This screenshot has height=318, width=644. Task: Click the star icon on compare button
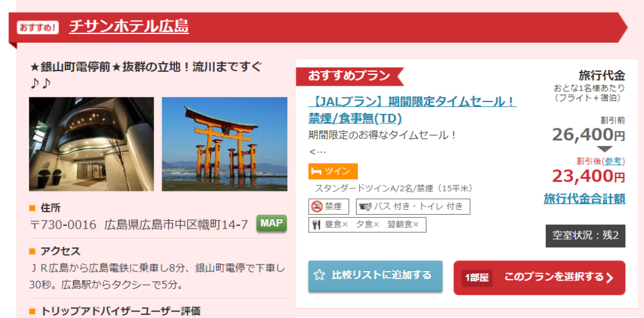(x=319, y=275)
